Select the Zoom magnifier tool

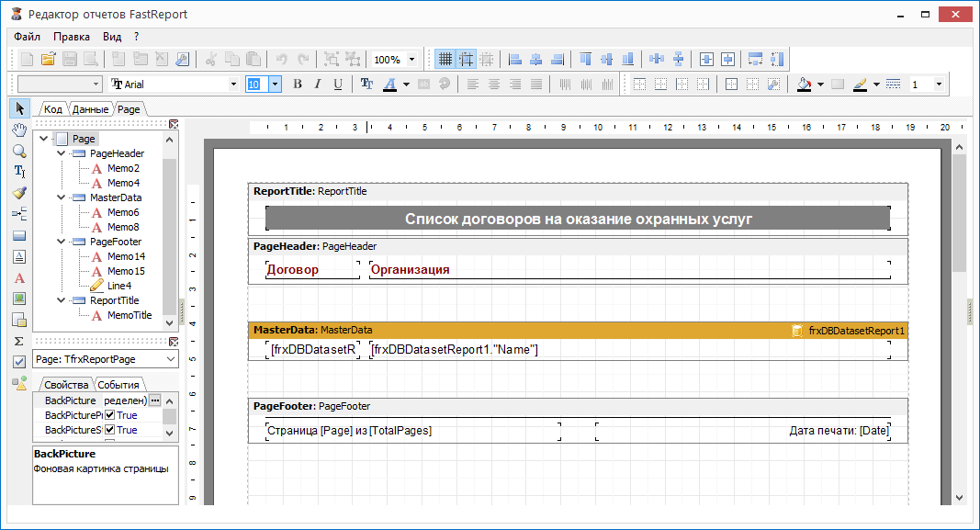click(19, 152)
